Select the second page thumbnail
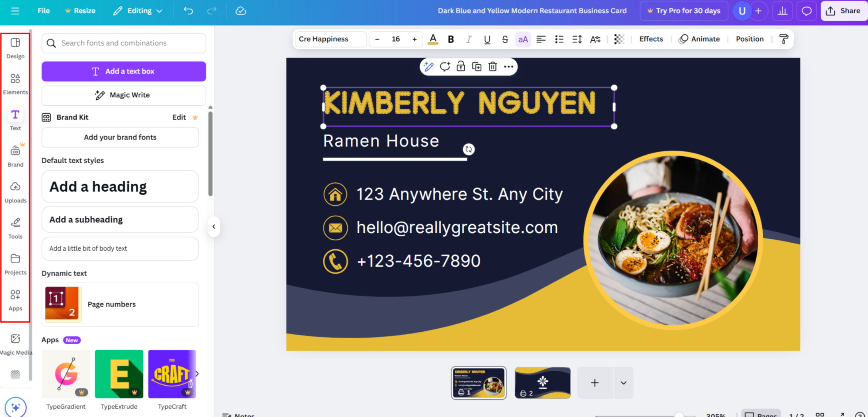Viewport: 868px width, 417px height. [542, 383]
